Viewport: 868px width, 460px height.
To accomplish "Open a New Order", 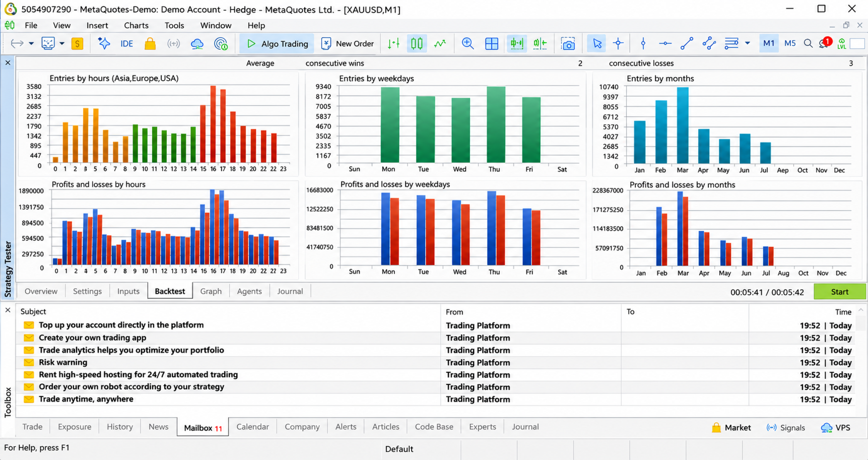I will (348, 44).
